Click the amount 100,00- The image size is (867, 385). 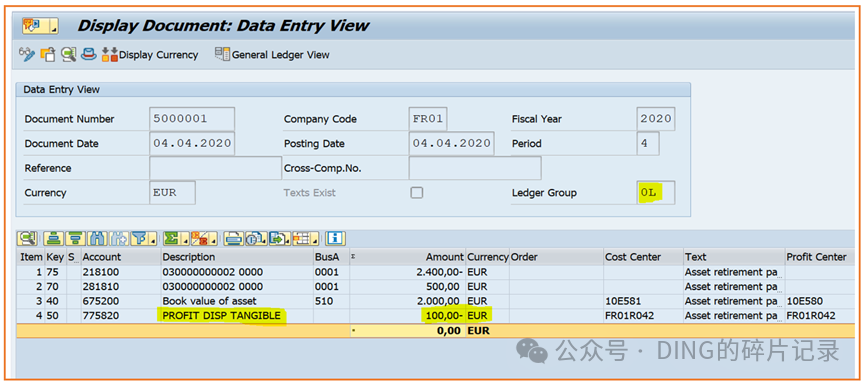443,316
